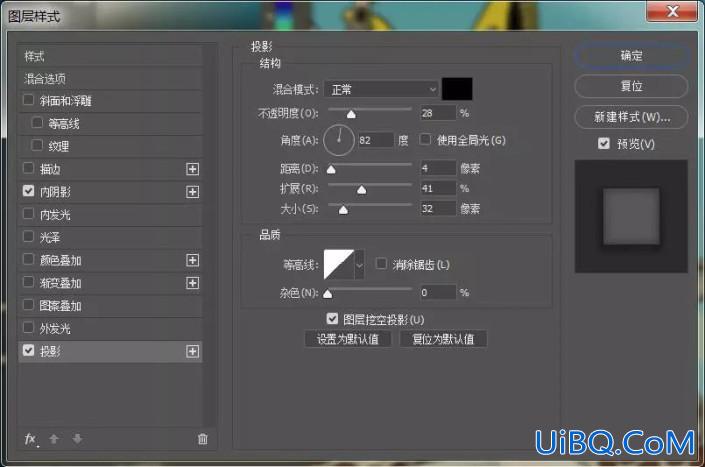Click the angle dial control
The image size is (705, 467).
(x=339, y=140)
